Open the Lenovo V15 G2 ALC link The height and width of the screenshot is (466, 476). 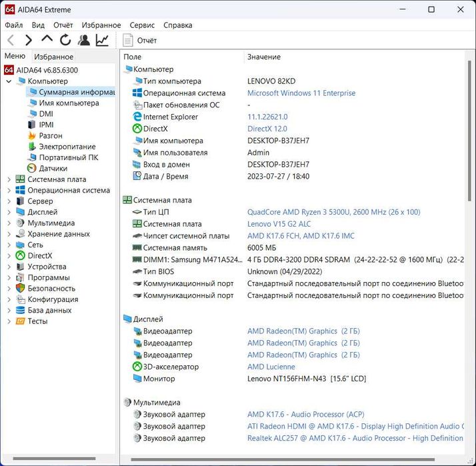point(279,224)
